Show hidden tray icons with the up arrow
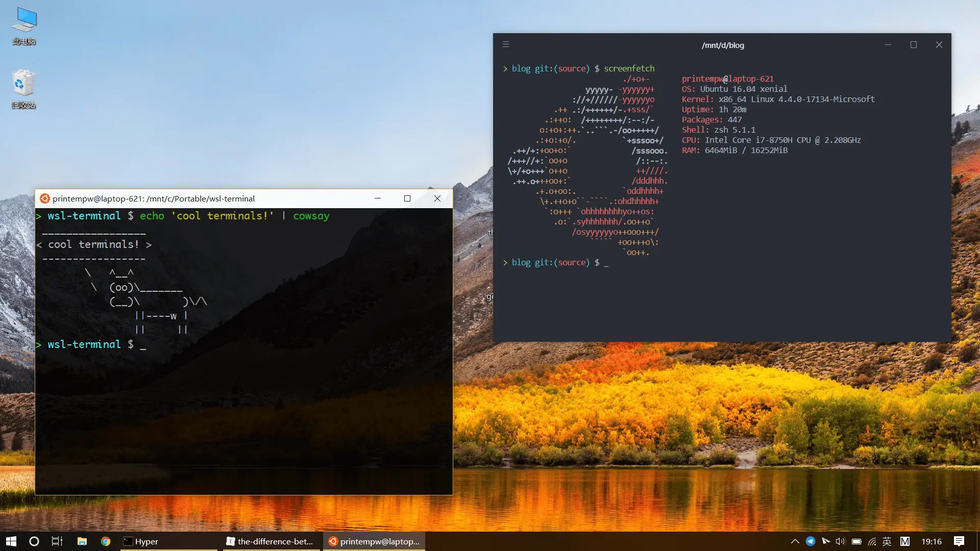The width and height of the screenshot is (980, 551). (795, 541)
